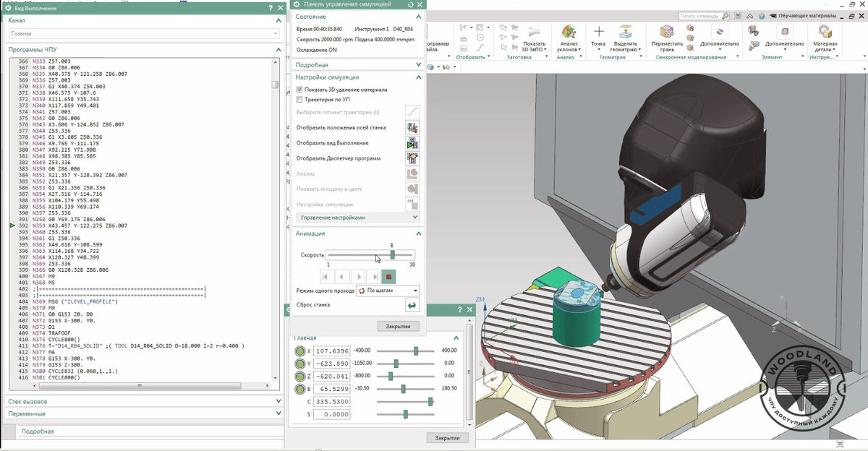The height and width of the screenshot is (451, 868).
Task: Open the Part Material icon
Action: (x=825, y=33)
